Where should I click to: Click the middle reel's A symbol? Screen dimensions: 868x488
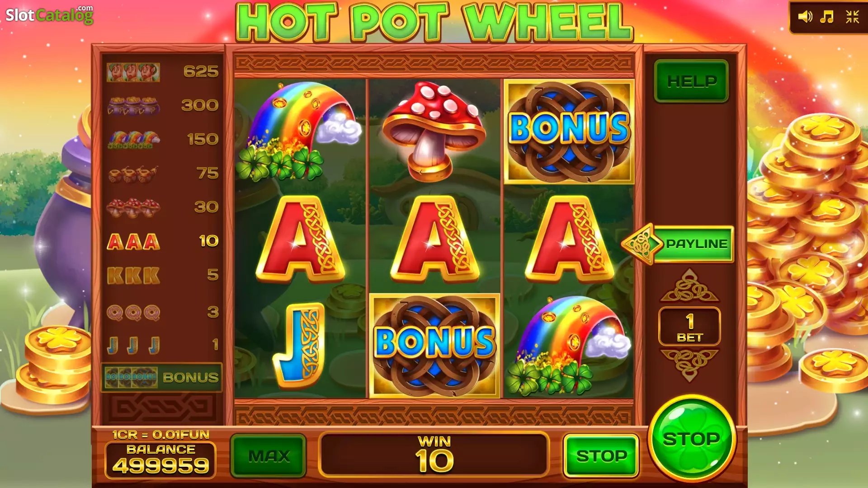point(434,239)
